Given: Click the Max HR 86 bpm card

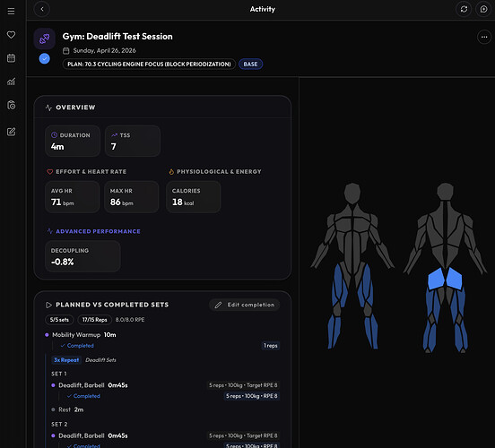Looking at the screenshot, I should coord(131,197).
